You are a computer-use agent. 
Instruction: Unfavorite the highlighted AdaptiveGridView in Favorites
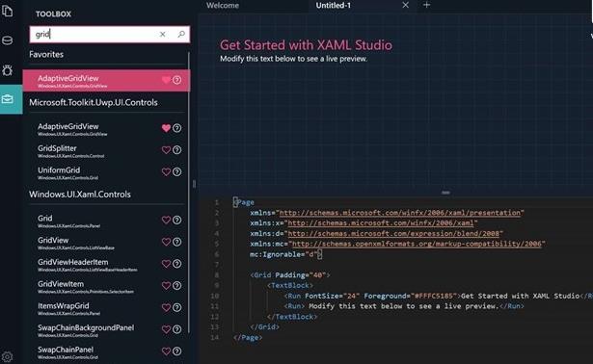(166, 80)
